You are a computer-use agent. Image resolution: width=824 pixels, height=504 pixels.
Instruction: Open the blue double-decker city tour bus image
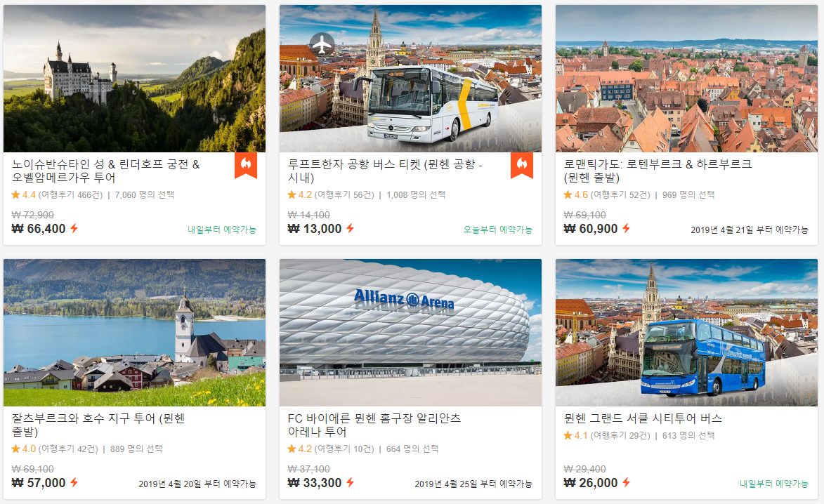click(686, 332)
